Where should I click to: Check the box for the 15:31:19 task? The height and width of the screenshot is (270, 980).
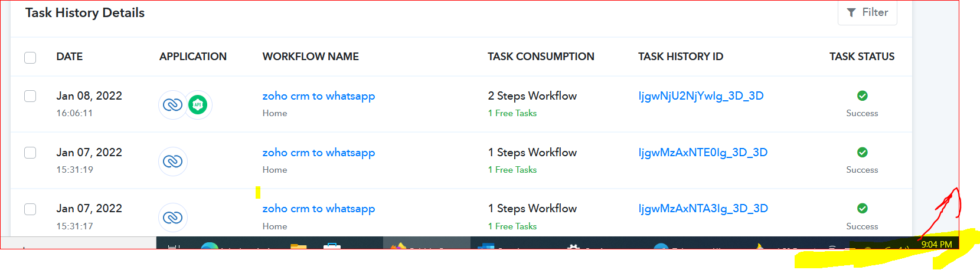30,153
